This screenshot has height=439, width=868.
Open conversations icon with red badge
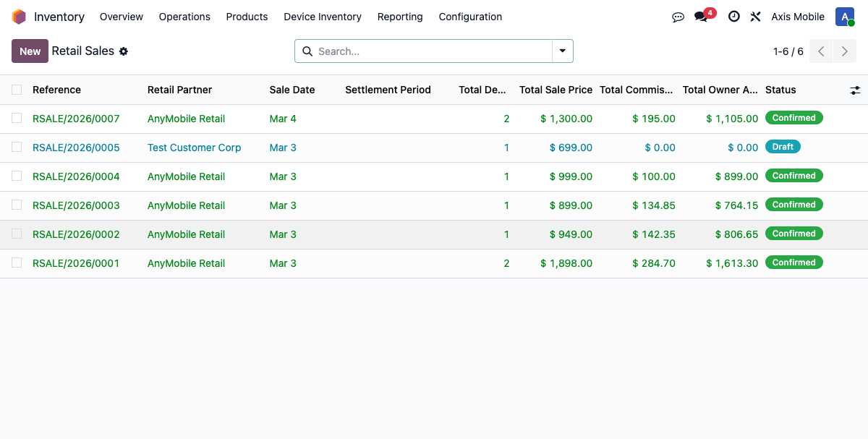click(x=701, y=17)
